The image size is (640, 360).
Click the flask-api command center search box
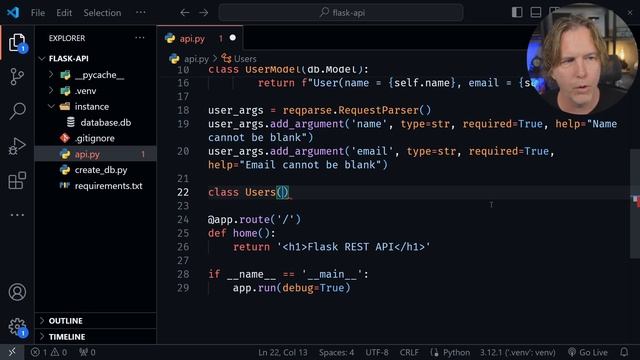[x=341, y=13]
